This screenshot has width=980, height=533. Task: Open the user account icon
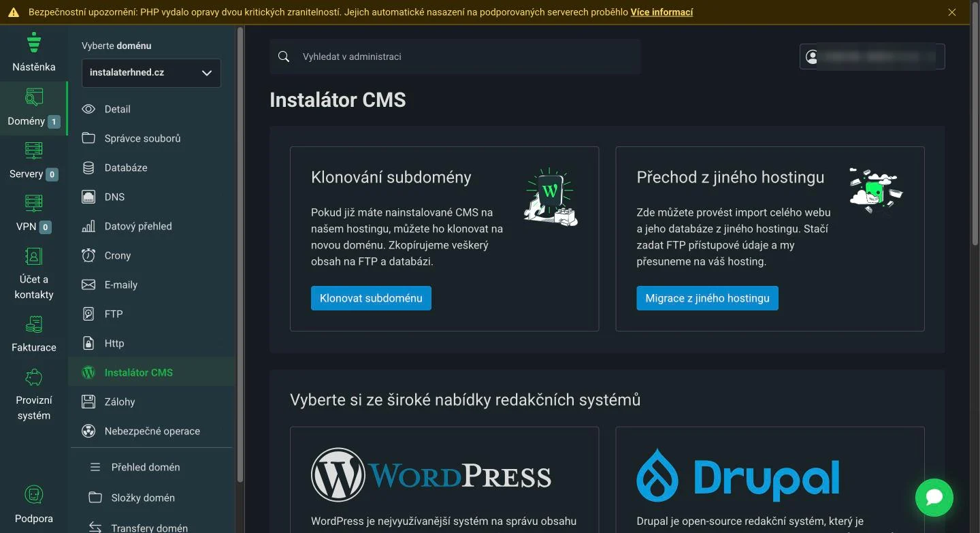point(811,56)
